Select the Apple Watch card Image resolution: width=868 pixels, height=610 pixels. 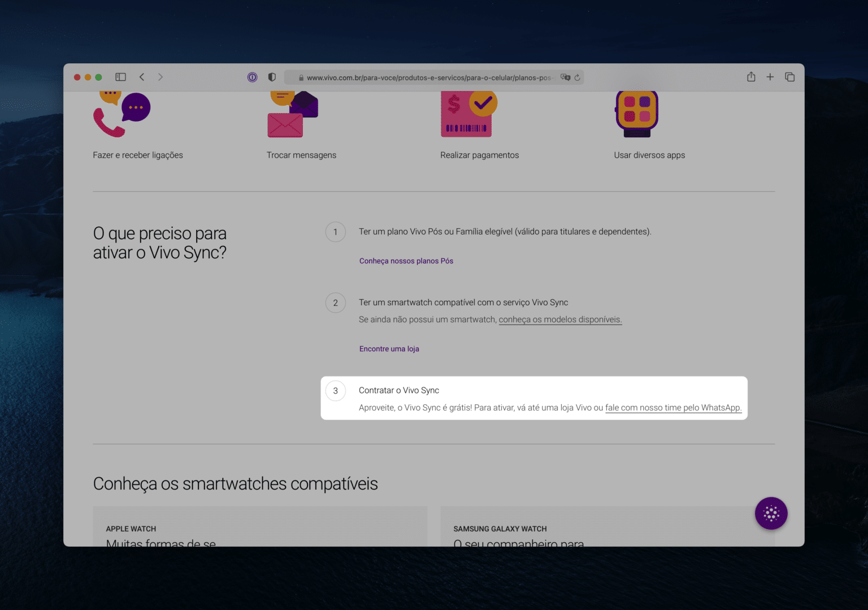click(x=260, y=529)
